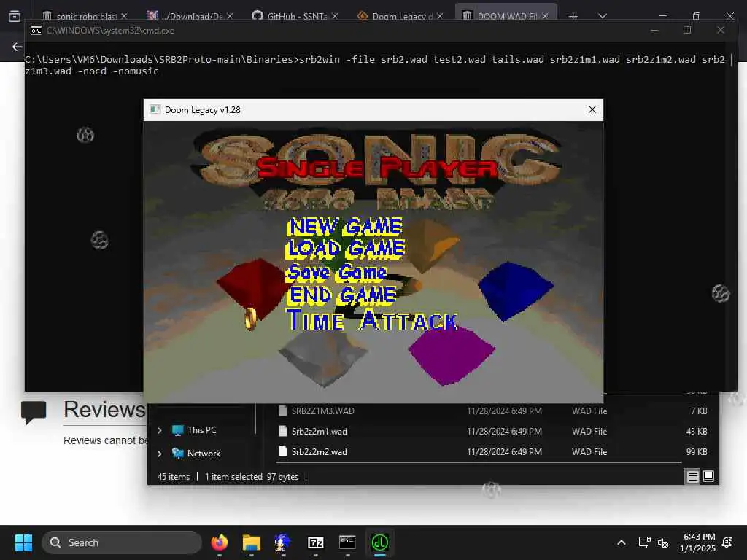Open the Windows Start menu
Image resolution: width=747 pixels, height=560 pixels.
point(23,542)
